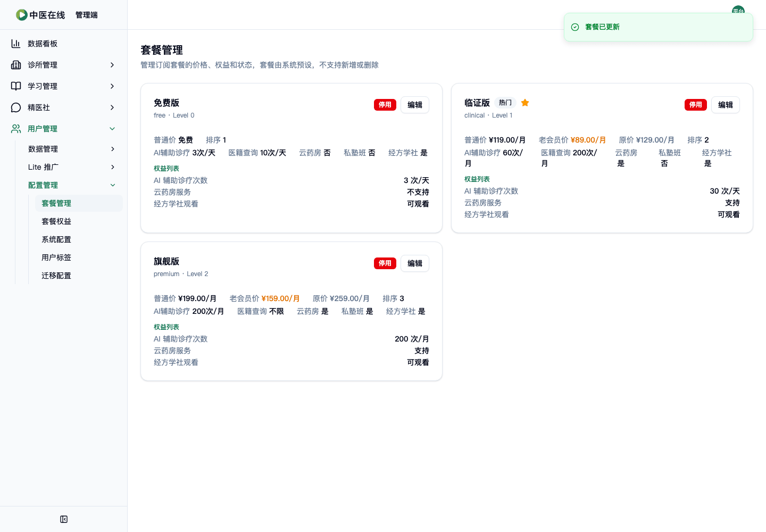The height and width of the screenshot is (532, 766).
Task: Click the 旗舰版 card title
Action: pyautogui.click(x=166, y=261)
